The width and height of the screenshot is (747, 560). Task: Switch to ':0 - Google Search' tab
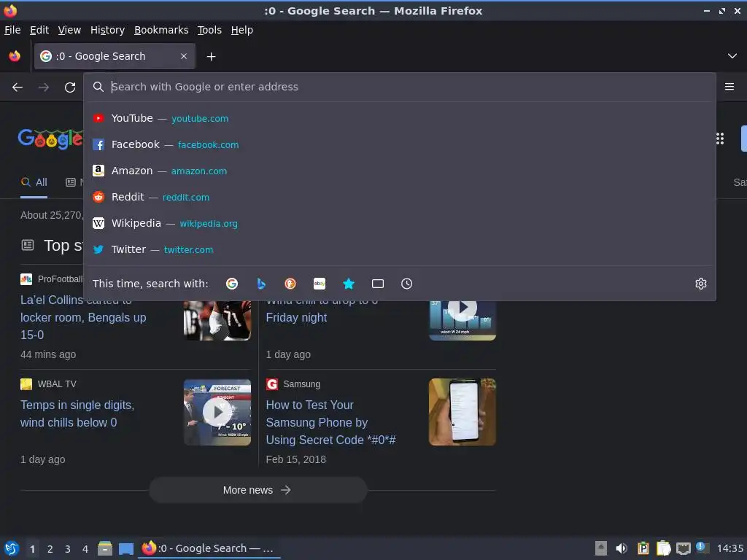(x=115, y=56)
